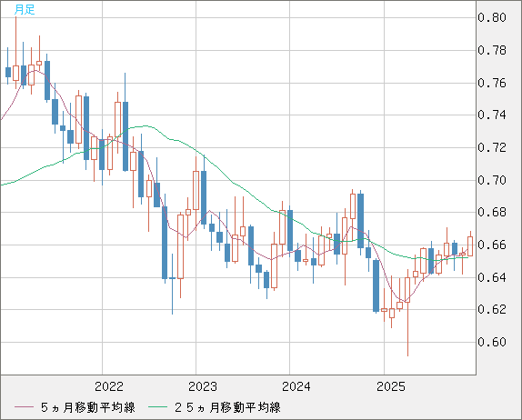
Task: Click the 0.80 price axis label
Action: coord(492,17)
